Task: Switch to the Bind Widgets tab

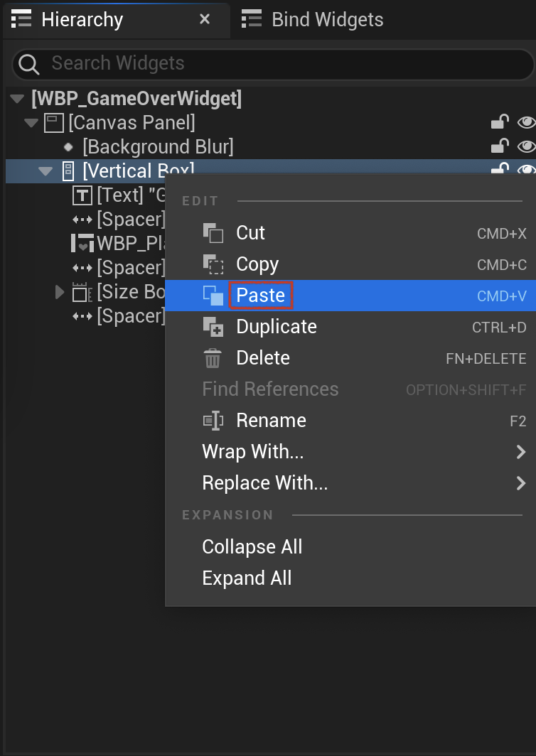Action: coord(313,20)
